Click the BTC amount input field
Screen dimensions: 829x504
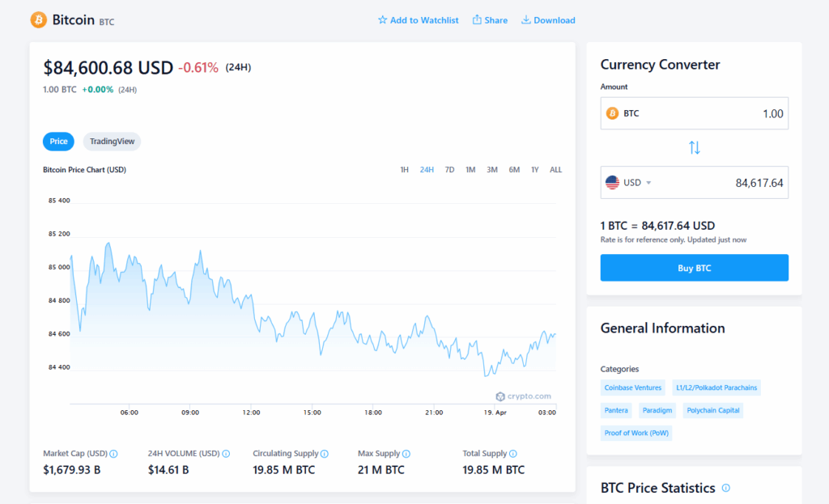click(x=712, y=114)
